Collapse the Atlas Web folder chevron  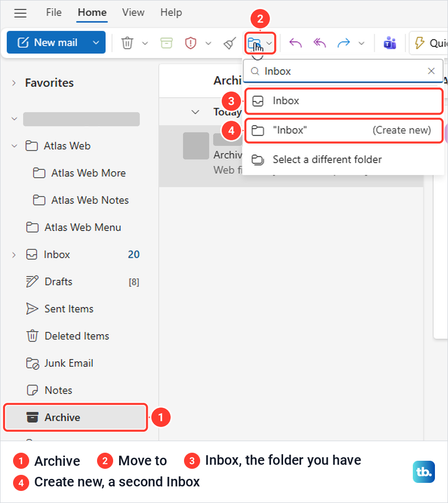coord(14,146)
